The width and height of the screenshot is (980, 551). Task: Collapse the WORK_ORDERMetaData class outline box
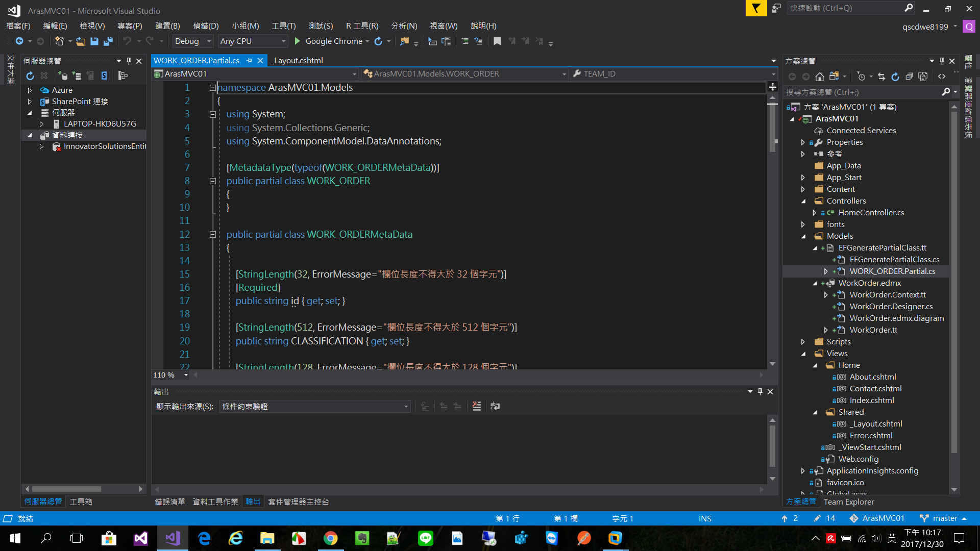click(x=212, y=235)
